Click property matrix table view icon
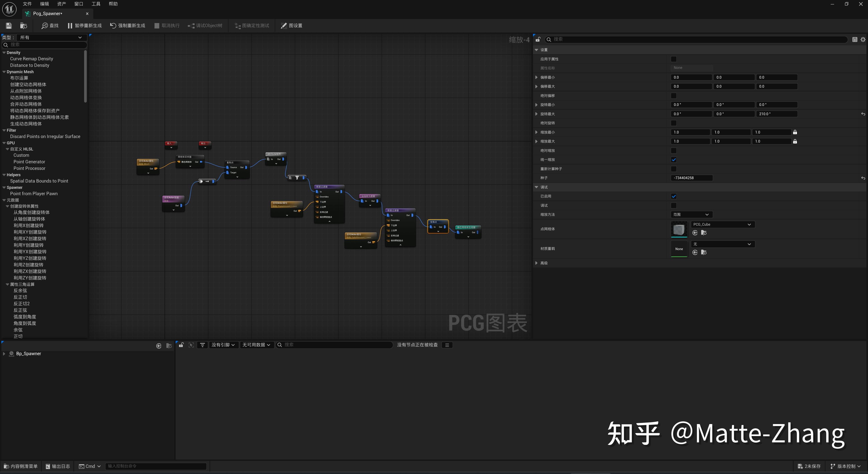868x474 pixels. tap(855, 39)
